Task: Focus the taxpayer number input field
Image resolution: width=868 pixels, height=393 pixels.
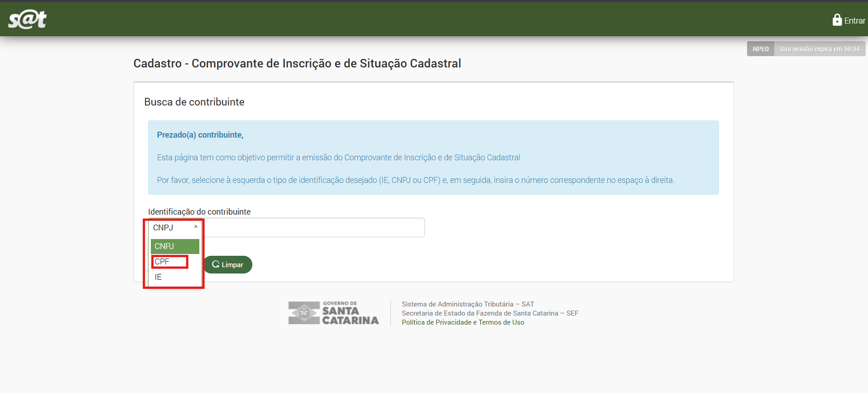Action: 313,228
